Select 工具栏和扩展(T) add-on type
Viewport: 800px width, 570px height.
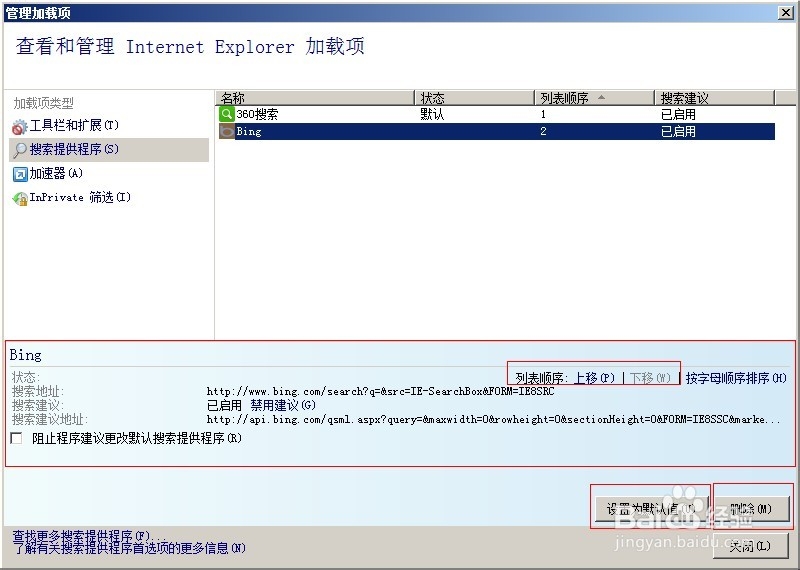(74, 126)
